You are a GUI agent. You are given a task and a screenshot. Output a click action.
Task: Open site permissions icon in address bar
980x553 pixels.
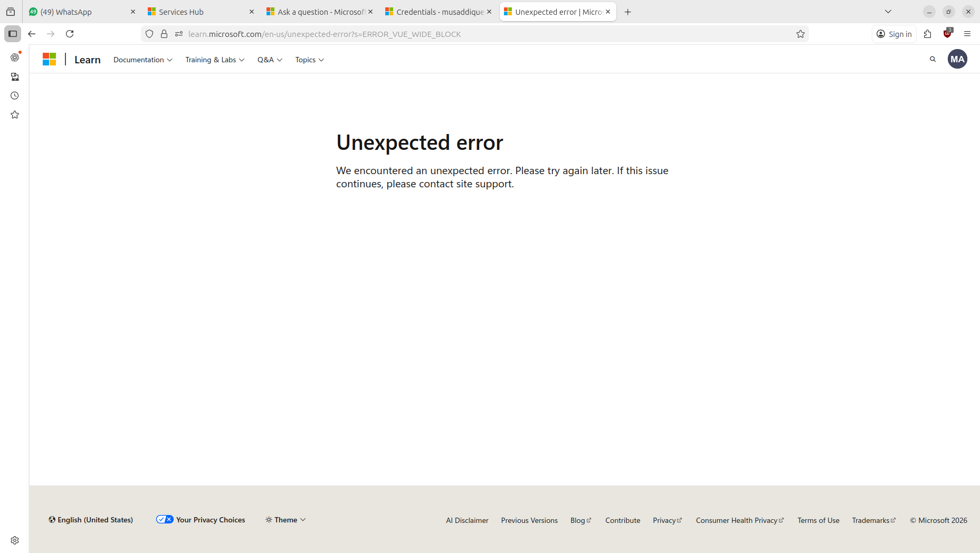pyautogui.click(x=179, y=34)
